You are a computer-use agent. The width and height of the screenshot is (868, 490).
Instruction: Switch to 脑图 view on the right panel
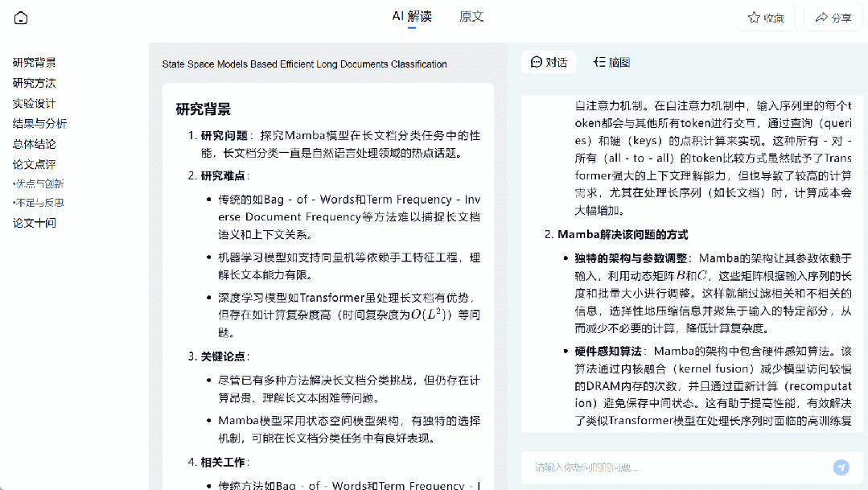(x=611, y=61)
